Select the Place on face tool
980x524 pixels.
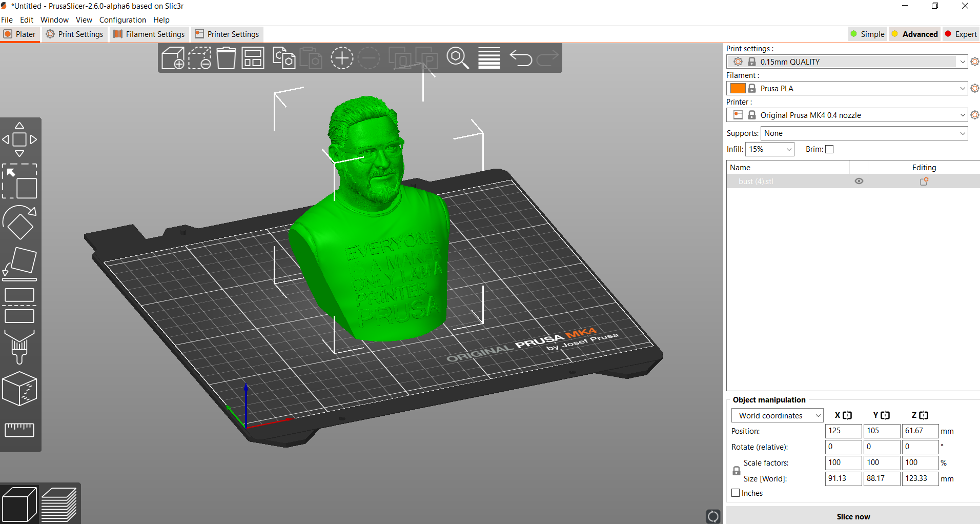(x=19, y=264)
